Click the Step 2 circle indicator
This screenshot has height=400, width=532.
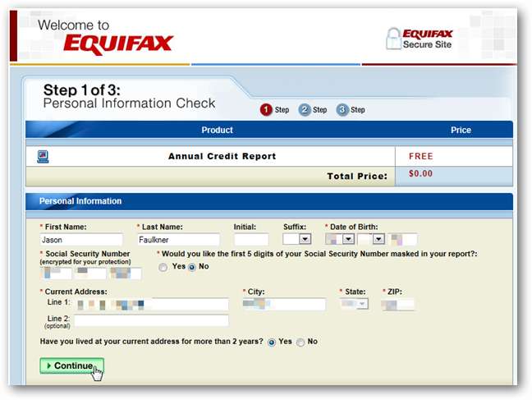coord(305,110)
